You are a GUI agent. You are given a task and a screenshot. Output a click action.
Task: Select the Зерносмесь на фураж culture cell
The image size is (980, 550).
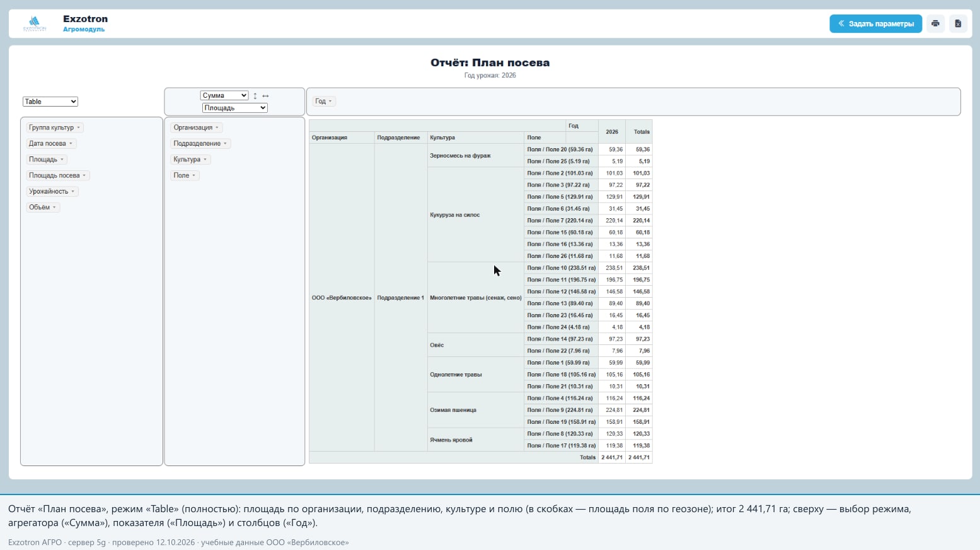476,155
